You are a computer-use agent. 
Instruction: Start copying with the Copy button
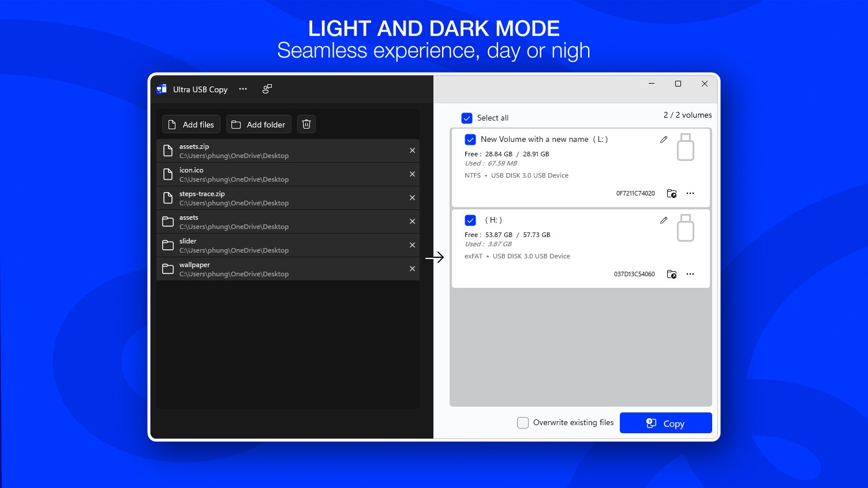[666, 423]
